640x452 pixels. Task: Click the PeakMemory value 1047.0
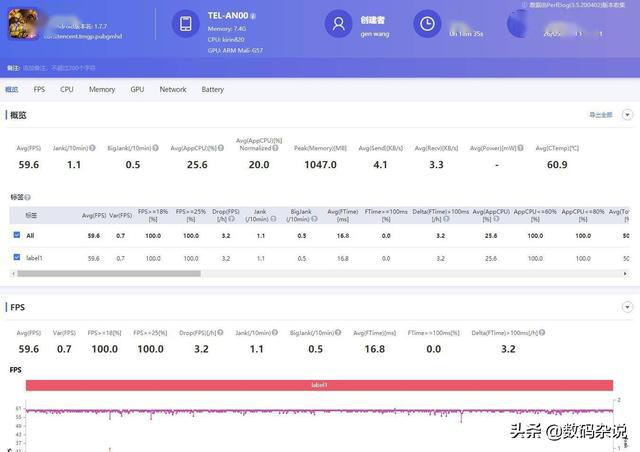coord(320,165)
